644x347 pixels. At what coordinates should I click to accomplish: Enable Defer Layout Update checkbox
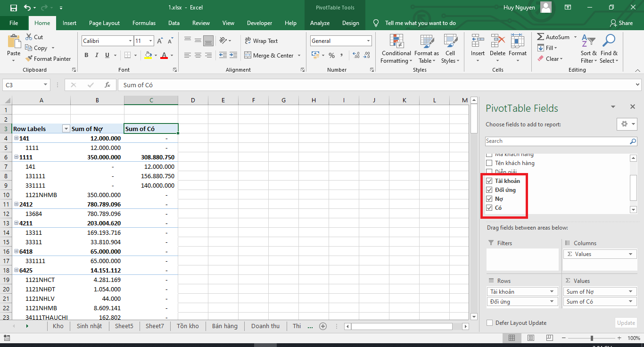click(489, 323)
